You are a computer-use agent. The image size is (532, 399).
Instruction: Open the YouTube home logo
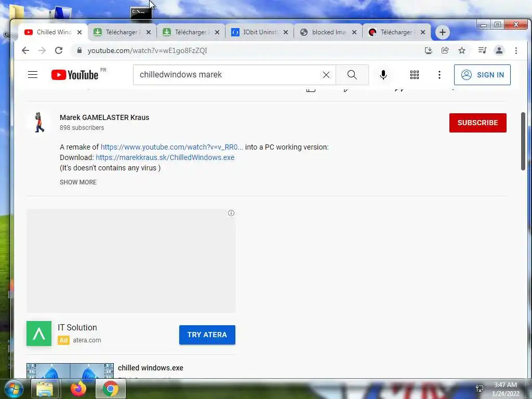(x=75, y=75)
